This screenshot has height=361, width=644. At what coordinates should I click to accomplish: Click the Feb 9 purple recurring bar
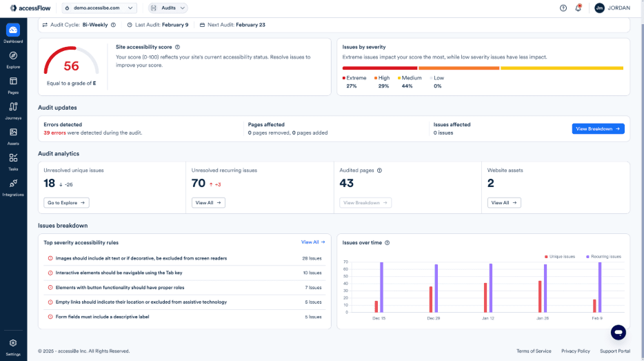(600, 287)
